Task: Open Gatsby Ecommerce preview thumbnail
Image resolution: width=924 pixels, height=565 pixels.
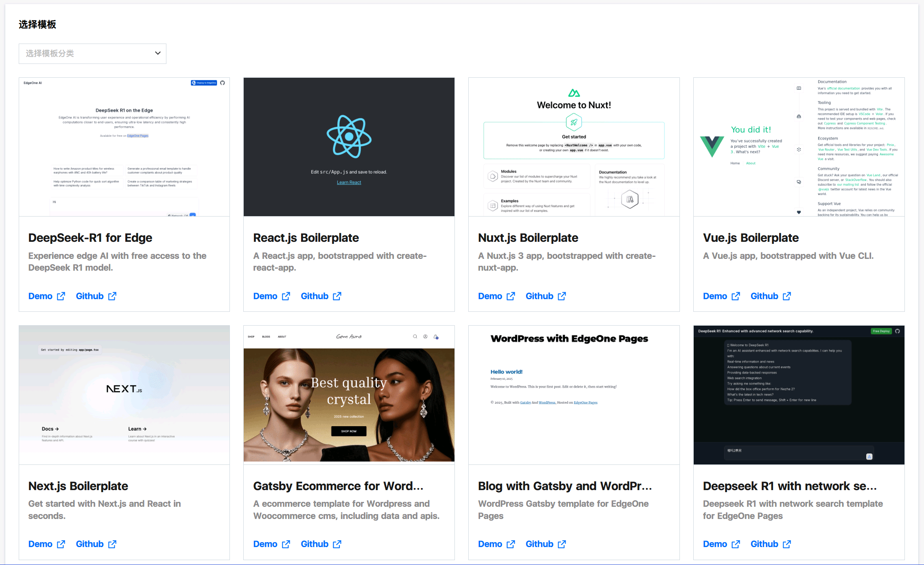Action: click(349, 395)
